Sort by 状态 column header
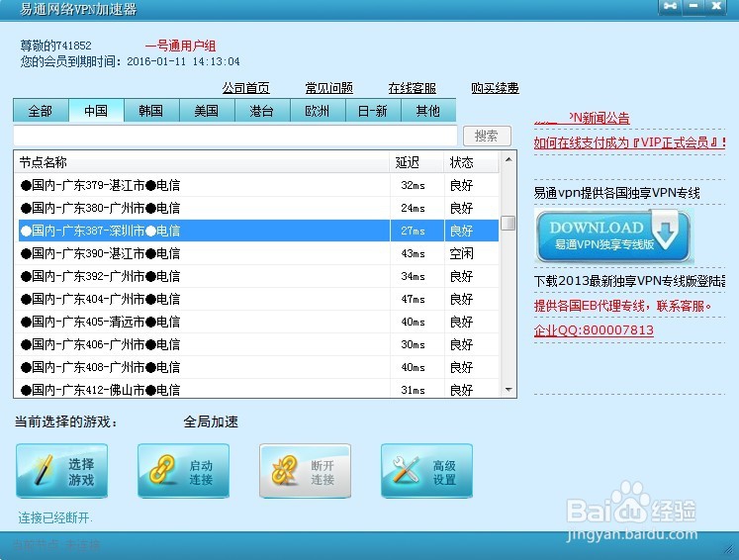The image size is (739, 560). pyautogui.click(x=471, y=162)
